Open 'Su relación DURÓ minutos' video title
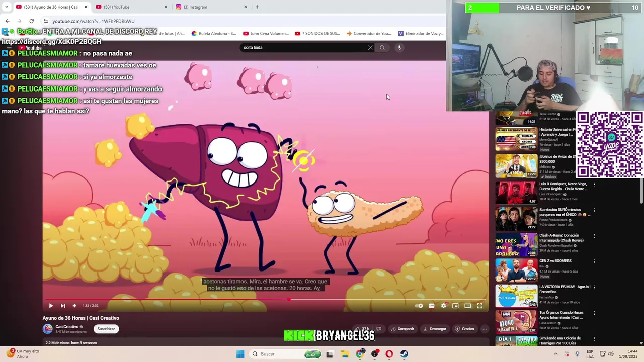644x362 pixels. [x=565, y=212]
